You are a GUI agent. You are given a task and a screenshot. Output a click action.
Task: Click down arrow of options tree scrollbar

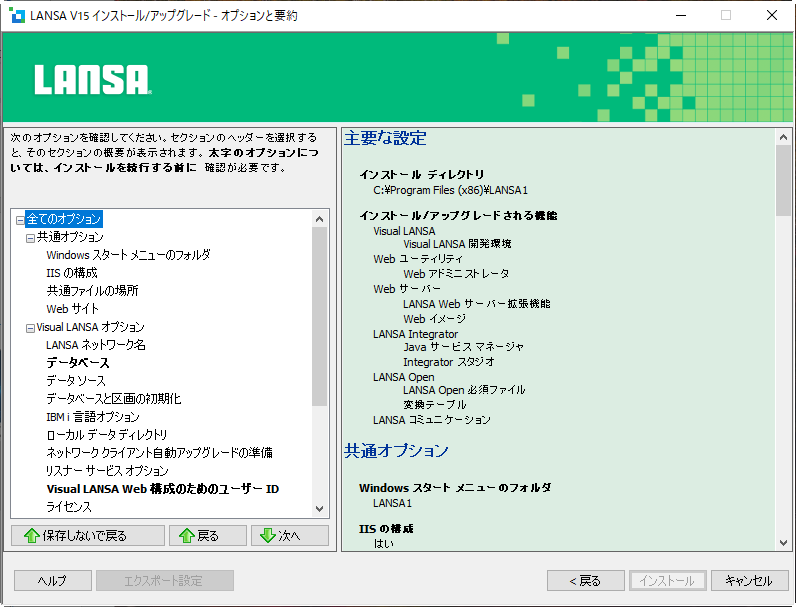click(x=319, y=509)
